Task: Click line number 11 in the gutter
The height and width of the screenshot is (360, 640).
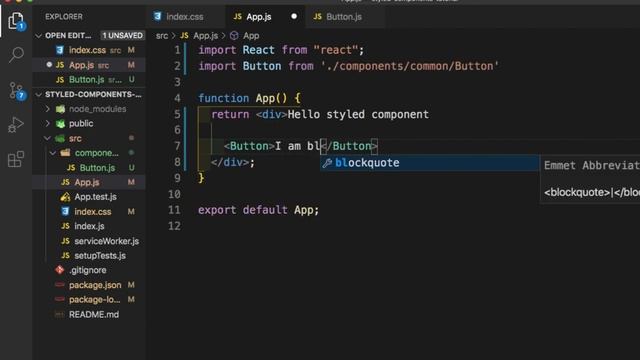Action: coord(174,210)
